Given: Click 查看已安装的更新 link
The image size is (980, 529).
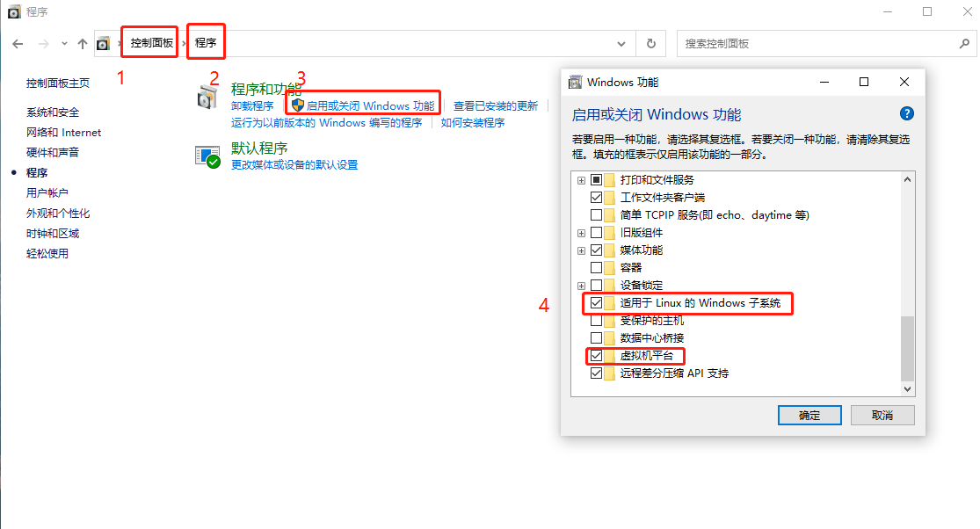Looking at the screenshot, I should coord(496,106).
